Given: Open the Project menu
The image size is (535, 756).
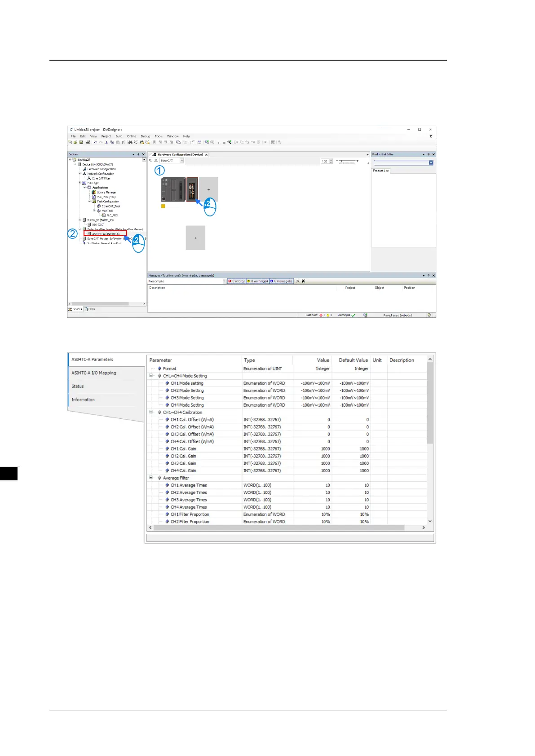Looking at the screenshot, I should 106,136.
